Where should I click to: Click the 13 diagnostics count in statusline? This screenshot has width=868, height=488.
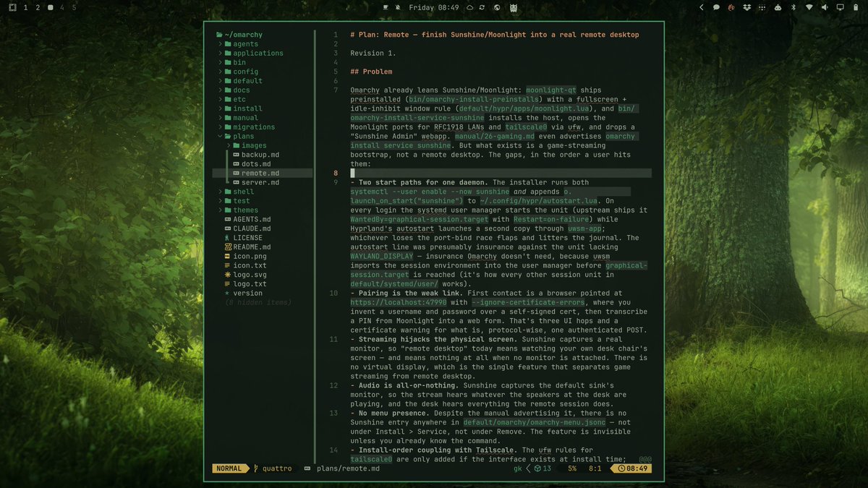click(542, 468)
